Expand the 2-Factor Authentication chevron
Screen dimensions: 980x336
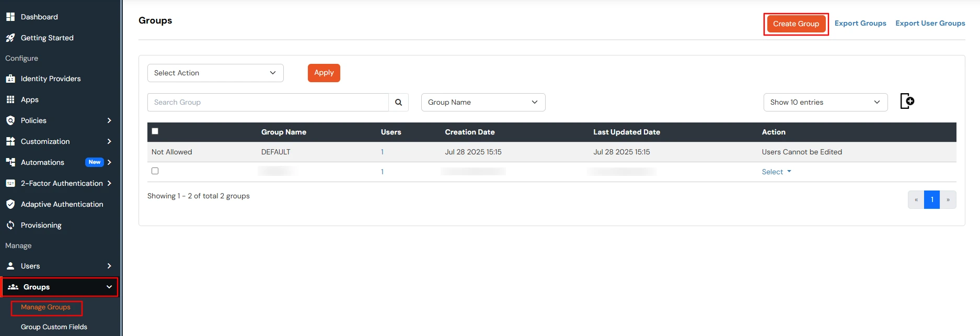tap(109, 183)
